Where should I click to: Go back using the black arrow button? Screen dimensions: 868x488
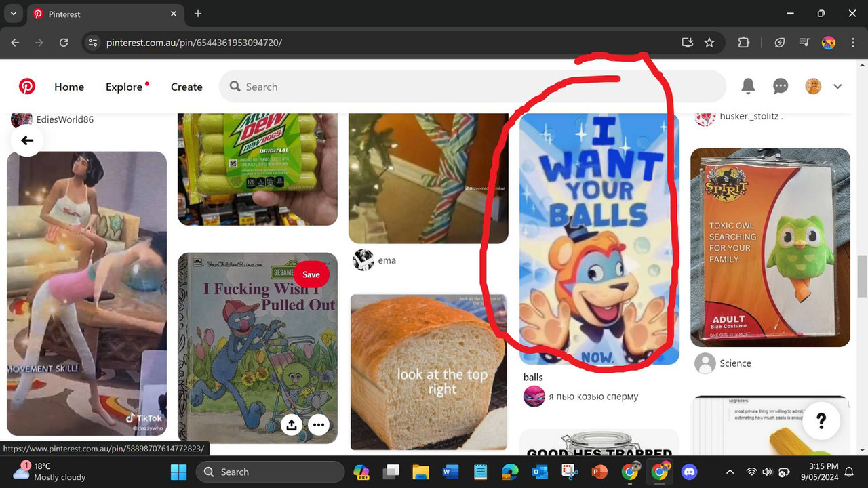[x=27, y=140]
